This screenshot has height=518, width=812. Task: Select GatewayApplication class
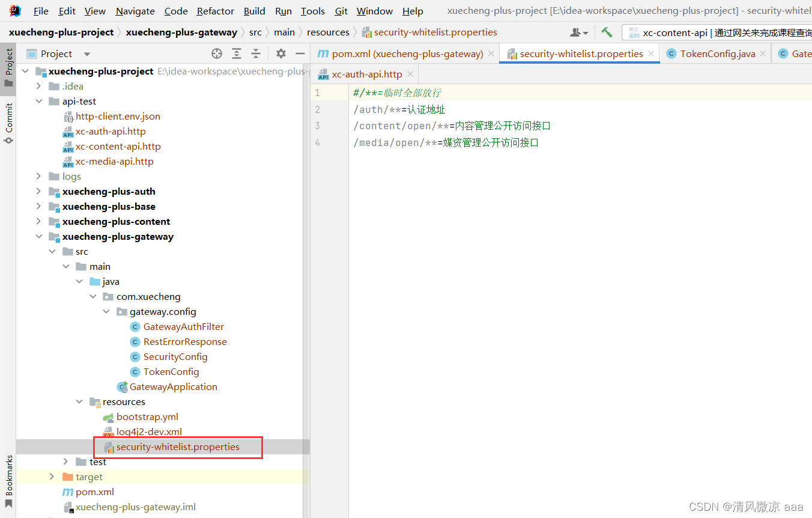pyautogui.click(x=173, y=386)
